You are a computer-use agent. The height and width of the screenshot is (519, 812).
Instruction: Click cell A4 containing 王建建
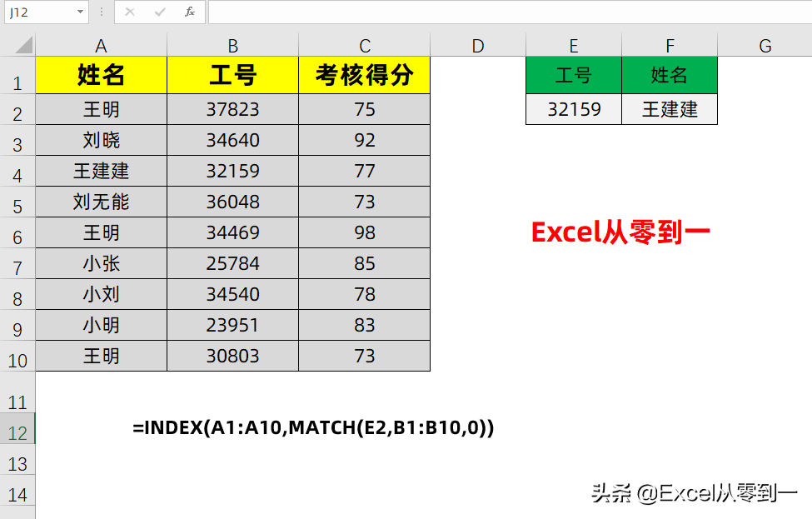[x=101, y=171]
